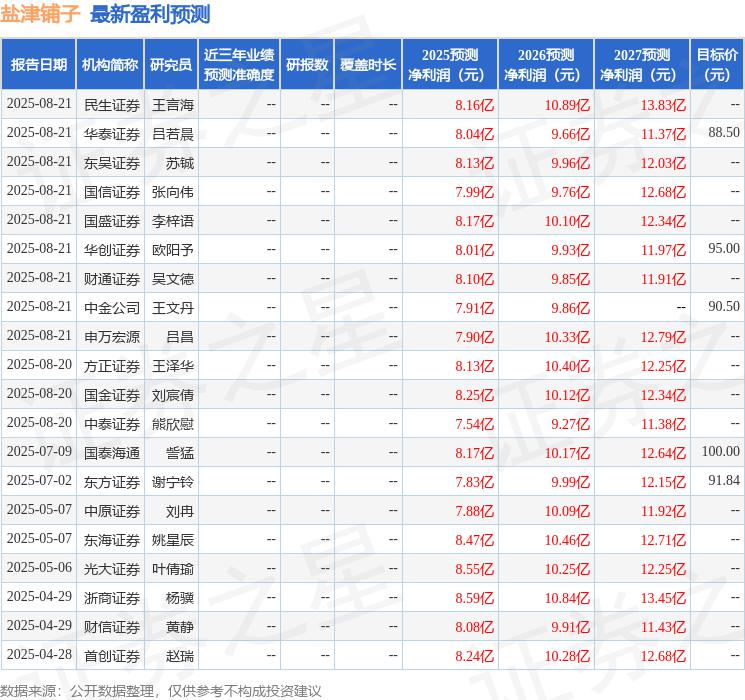Click analyst name 张向伟
The width and height of the screenshot is (745, 700).
click(172, 192)
